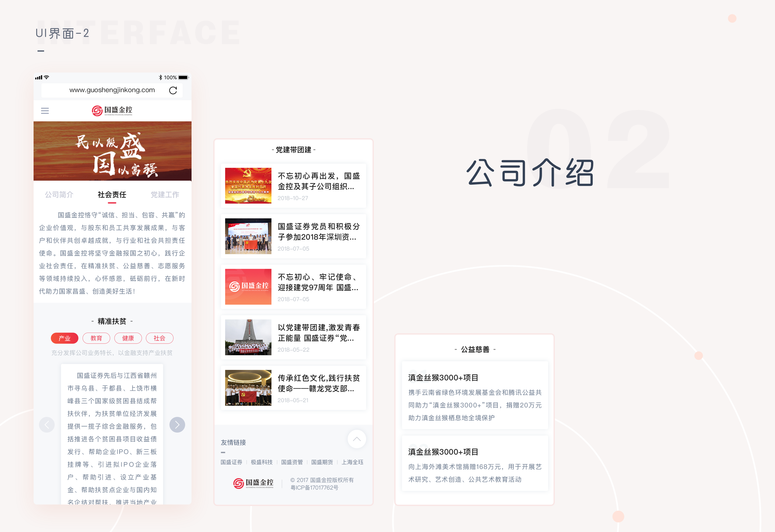Select the 健康 filter pill
This screenshot has width=775, height=532.
(x=128, y=338)
